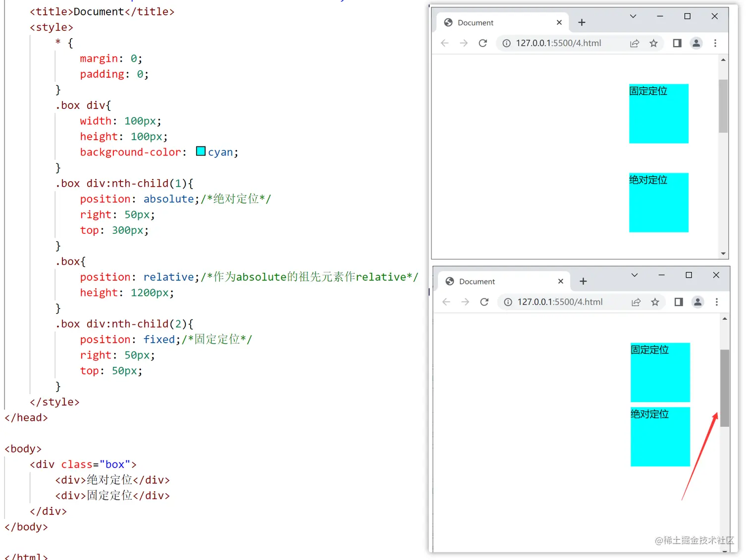Click scrollbar thumb in lower browser window
This screenshot has width=749, height=560.
[x=725, y=388]
